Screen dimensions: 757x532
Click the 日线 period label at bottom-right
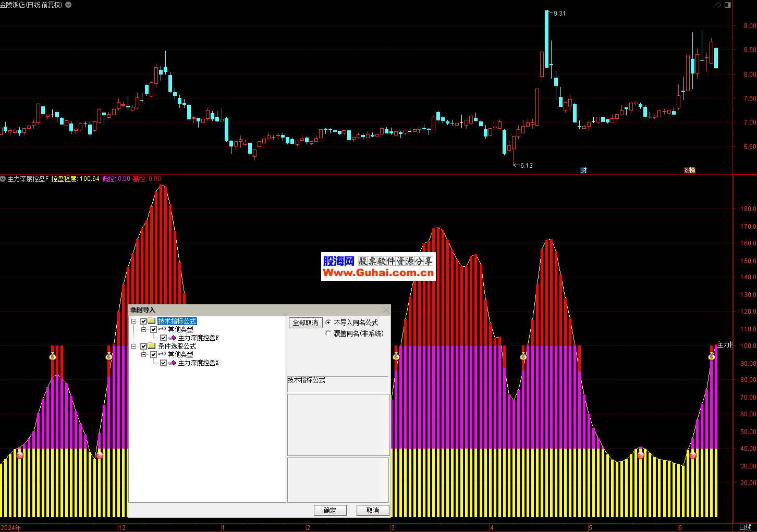click(745, 528)
